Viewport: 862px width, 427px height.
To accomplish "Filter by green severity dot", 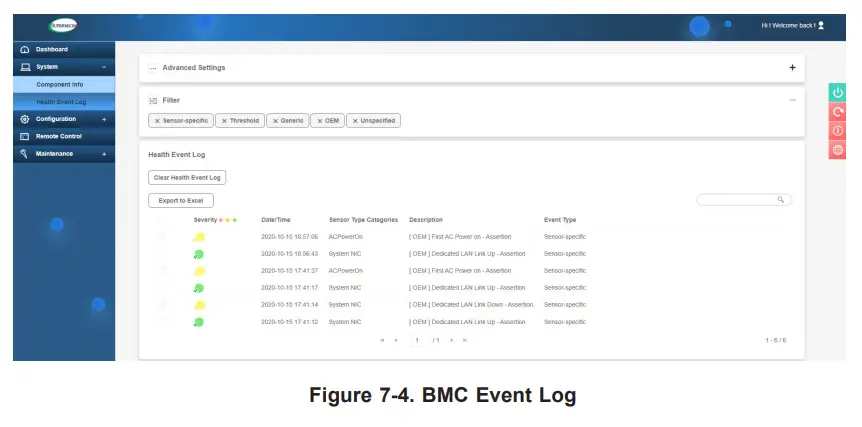I will coord(235,220).
